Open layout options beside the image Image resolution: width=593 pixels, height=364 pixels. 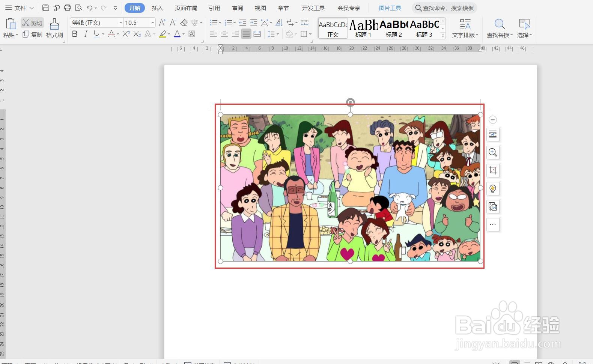pyautogui.click(x=493, y=134)
